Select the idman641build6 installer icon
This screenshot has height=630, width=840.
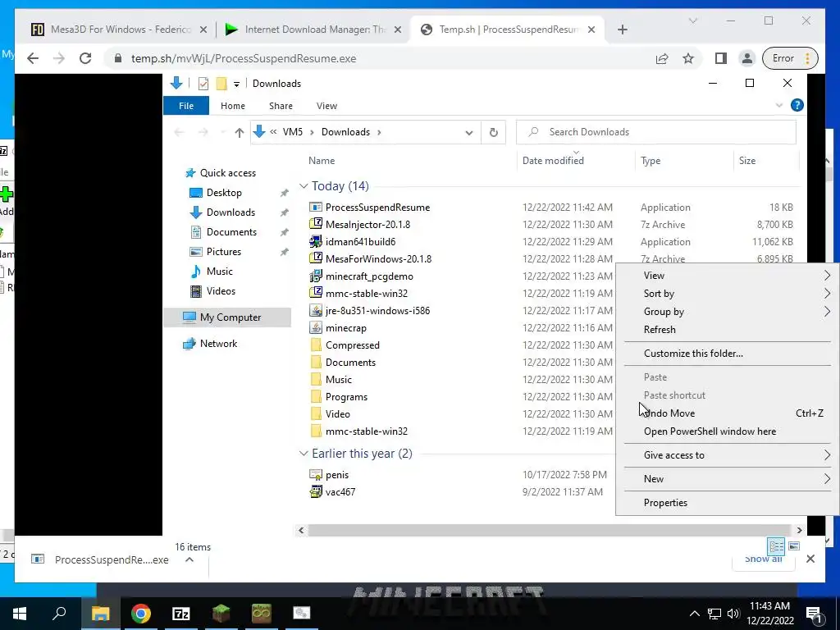click(x=316, y=242)
